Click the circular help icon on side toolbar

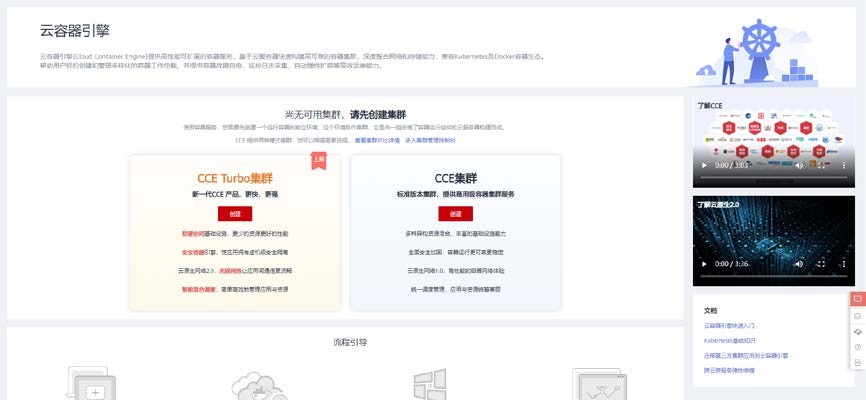pyautogui.click(x=858, y=347)
